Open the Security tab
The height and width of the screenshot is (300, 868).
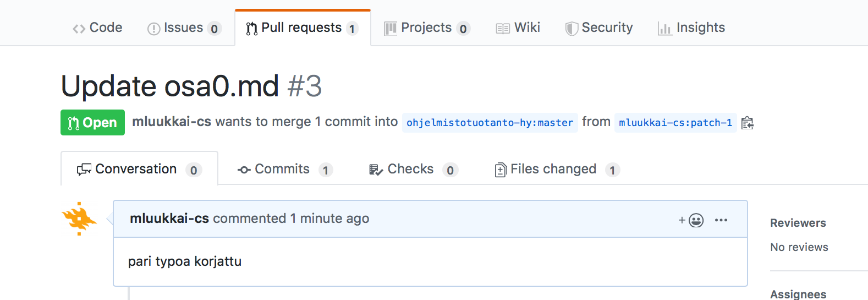point(599,28)
